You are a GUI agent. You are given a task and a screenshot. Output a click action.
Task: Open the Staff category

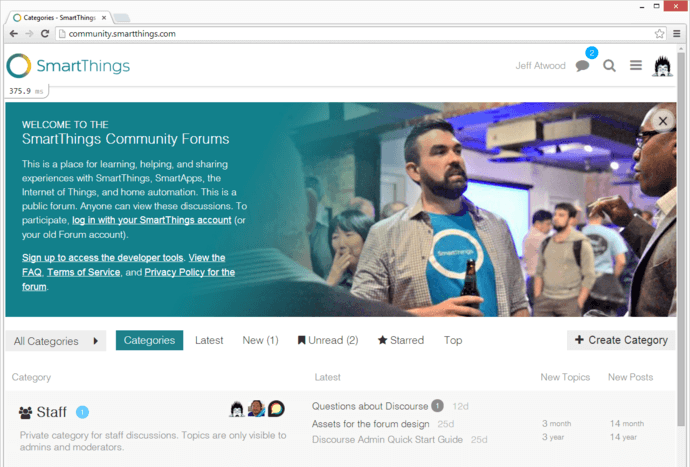coord(51,412)
